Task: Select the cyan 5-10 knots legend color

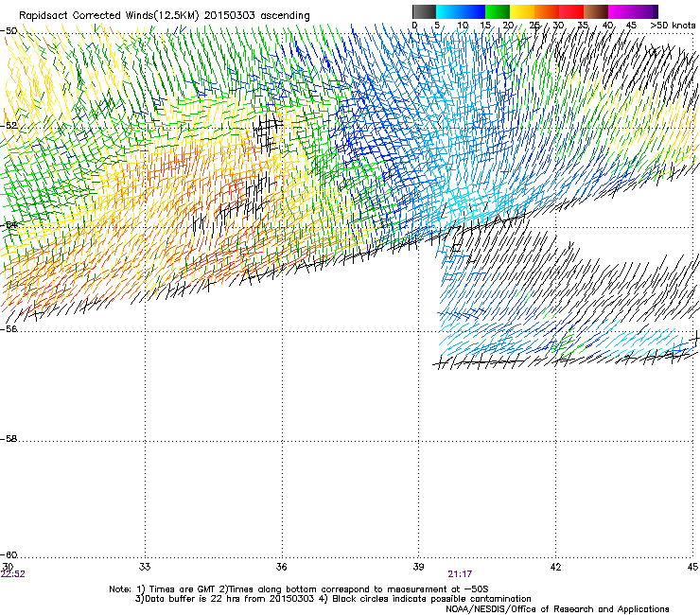Action: click(x=448, y=11)
